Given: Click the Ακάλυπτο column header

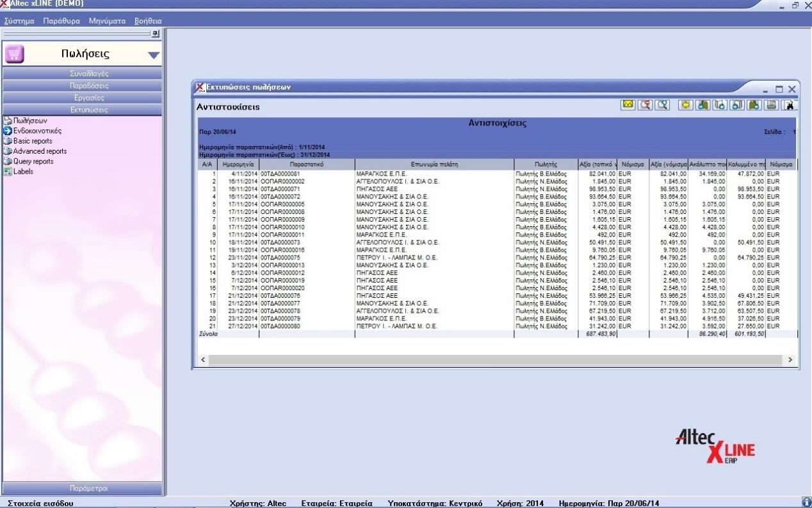Looking at the screenshot, I should pyautogui.click(x=708, y=165).
